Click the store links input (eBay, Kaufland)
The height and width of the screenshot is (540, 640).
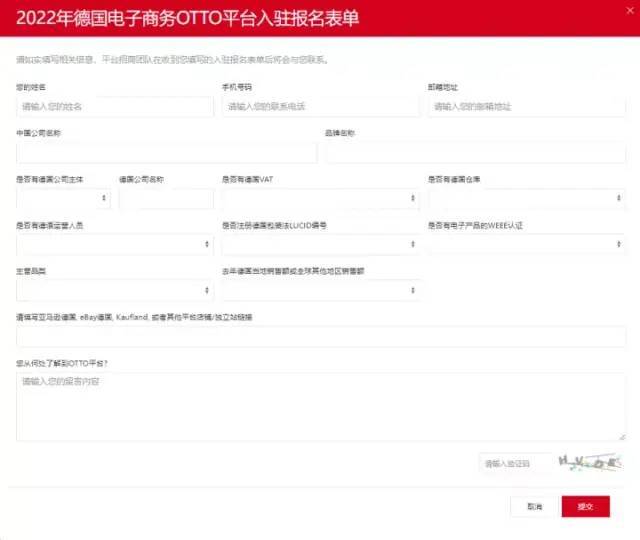coord(321,337)
